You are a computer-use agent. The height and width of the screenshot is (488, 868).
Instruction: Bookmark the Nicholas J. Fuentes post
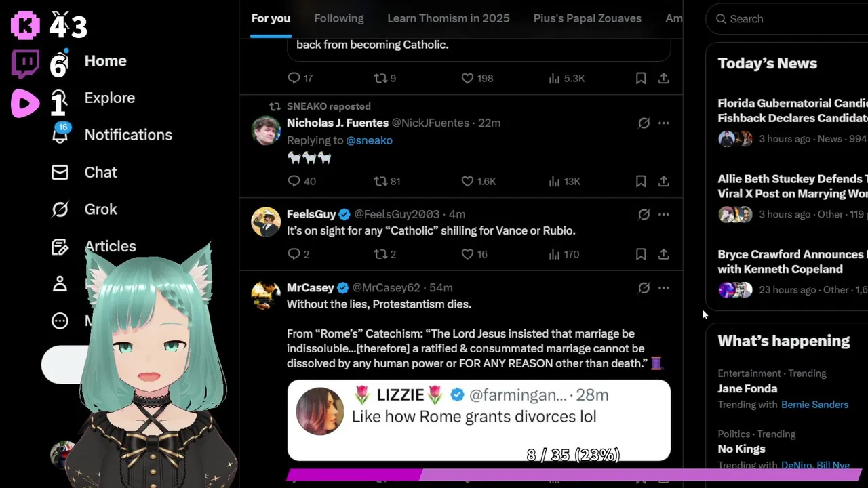tap(641, 181)
